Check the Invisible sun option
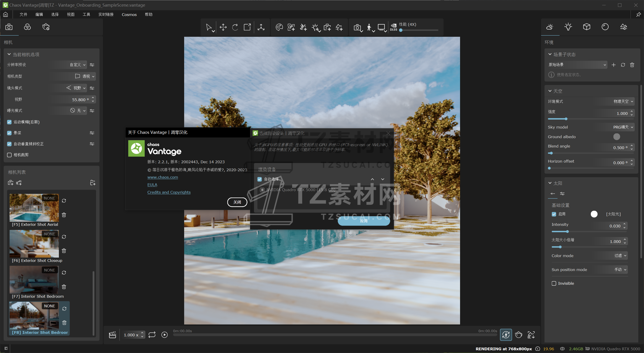644x353 pixels. (x=554, y=283)
